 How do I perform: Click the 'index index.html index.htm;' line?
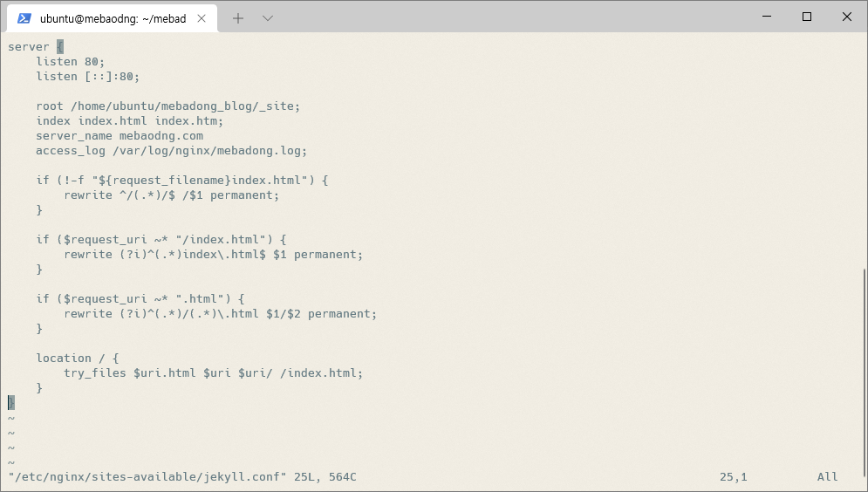click(x=129, y=121)
